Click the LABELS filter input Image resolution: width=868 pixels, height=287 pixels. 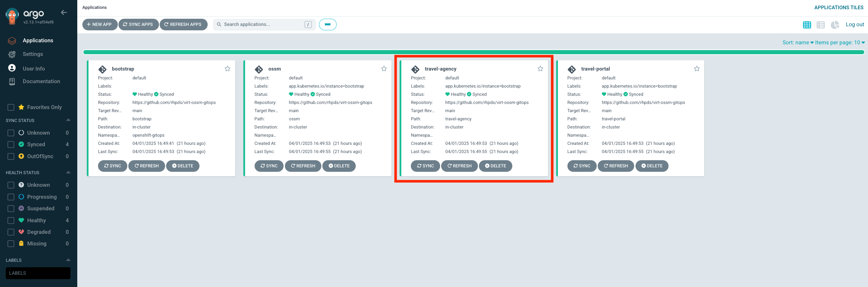click(38, 273)
